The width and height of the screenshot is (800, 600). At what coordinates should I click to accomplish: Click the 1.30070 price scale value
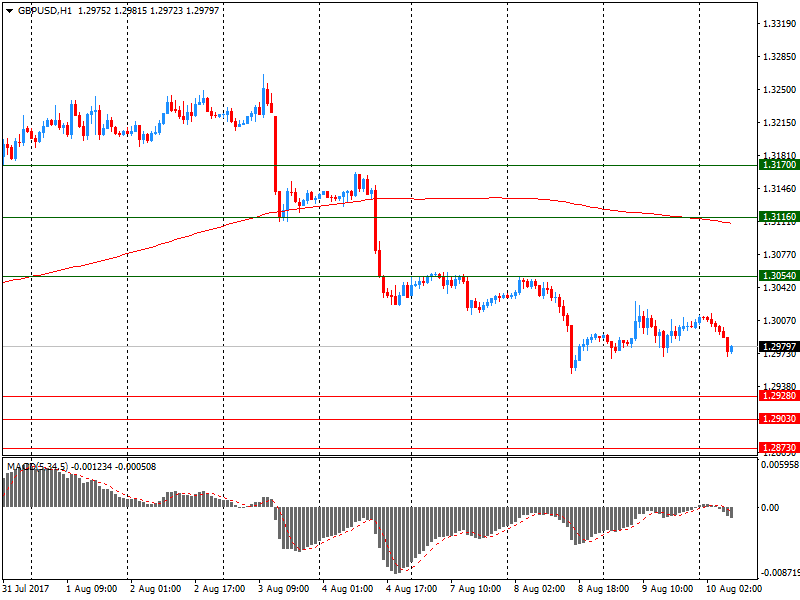click(x=779, y=320)
